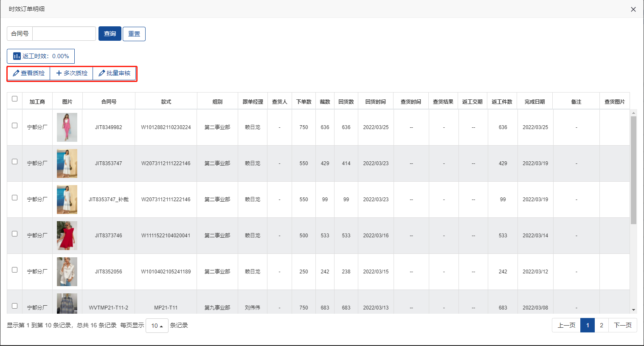
Task: Go to page 2 of results
Action: pyautogui.click(x=601, y=325)
